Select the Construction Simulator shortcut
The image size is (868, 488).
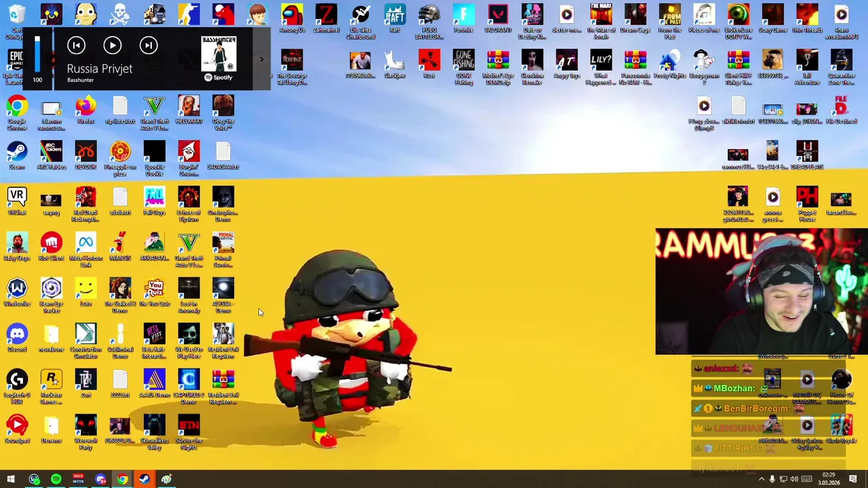(85, 342)
